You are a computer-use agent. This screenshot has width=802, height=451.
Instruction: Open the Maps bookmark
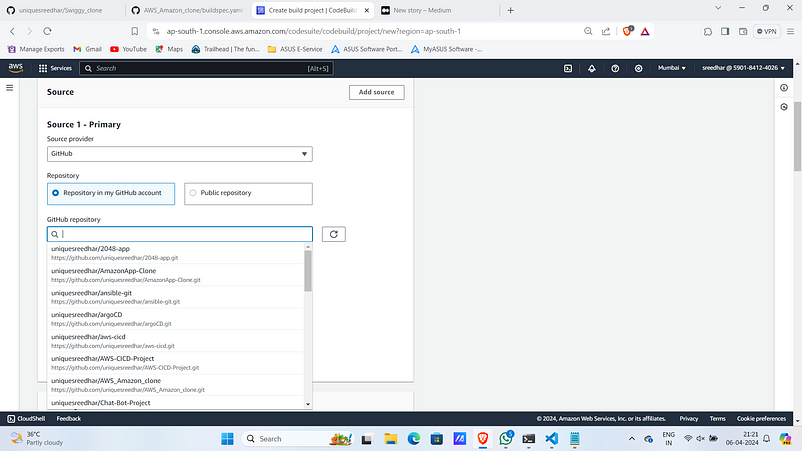169,49
